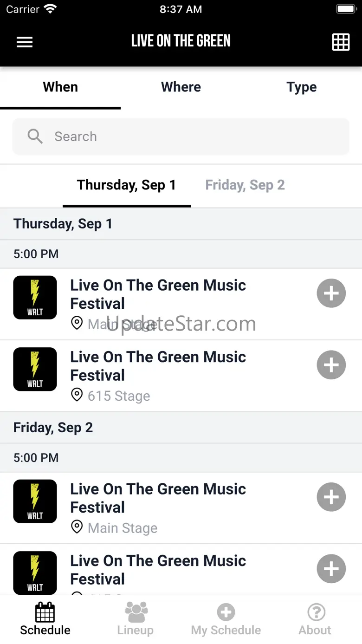The image size is (362, 644).
Task: Open the grid view icon
Action: click(x=341, y=42)
